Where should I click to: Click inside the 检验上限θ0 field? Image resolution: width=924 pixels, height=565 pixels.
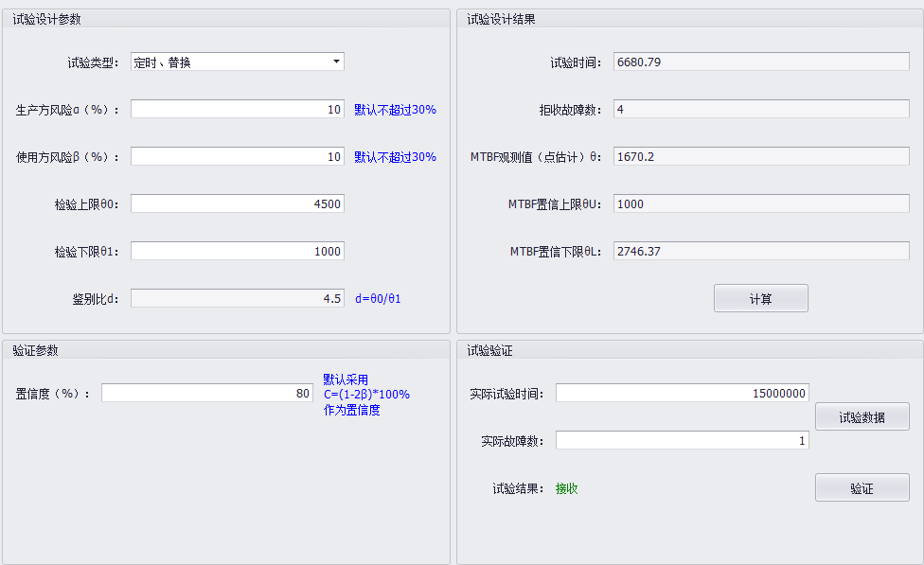tap(237, 203)
